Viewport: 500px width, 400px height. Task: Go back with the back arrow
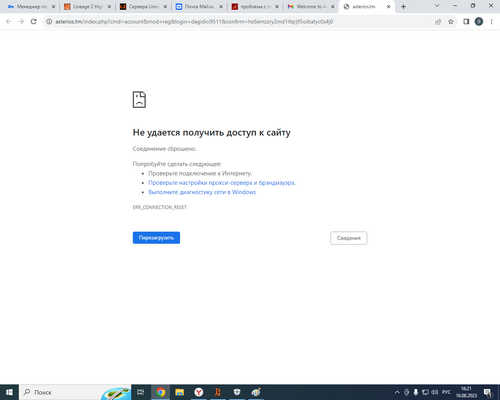pos(9,22)
